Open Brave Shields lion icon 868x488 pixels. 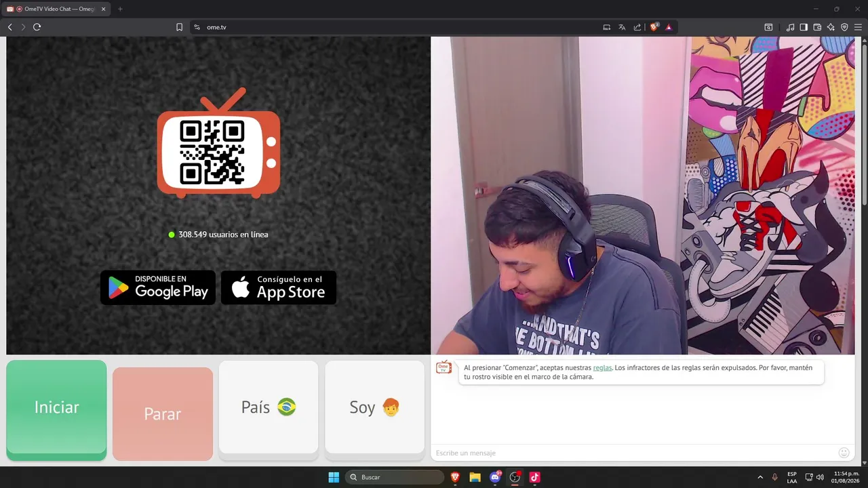[x=654, y=27]
